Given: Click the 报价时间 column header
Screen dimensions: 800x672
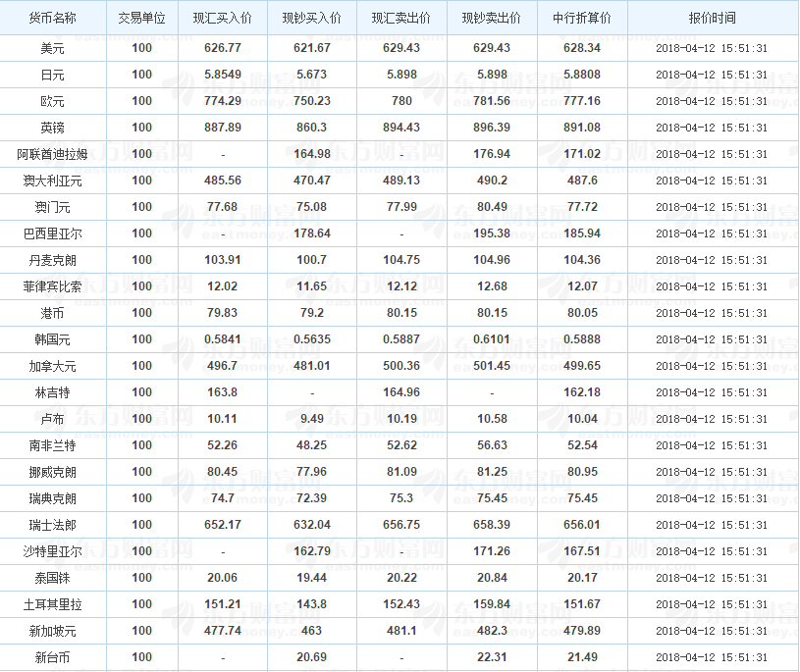Looking at the screenshot, I should [x=713, y=18].
